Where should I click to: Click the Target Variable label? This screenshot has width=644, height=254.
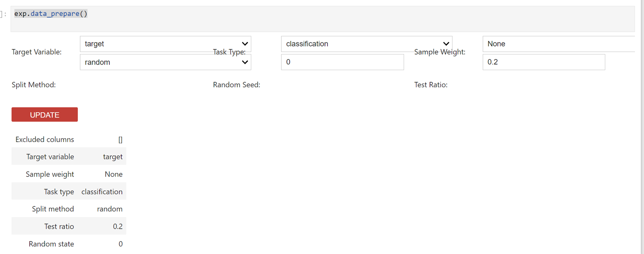point(37,52)
